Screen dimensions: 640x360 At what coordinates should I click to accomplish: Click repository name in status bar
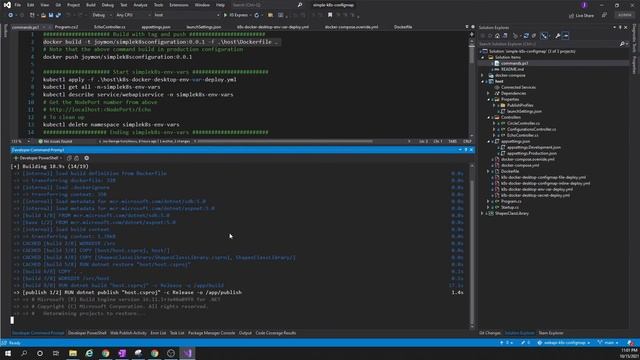pyautogui.click(x=564, y=343)
